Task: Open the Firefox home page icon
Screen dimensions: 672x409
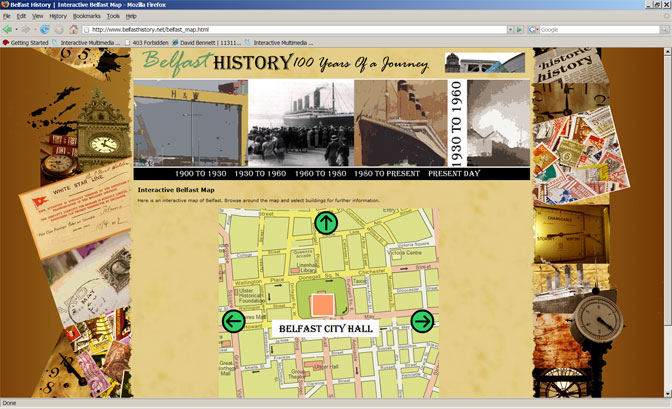Action: coord(74,30)
